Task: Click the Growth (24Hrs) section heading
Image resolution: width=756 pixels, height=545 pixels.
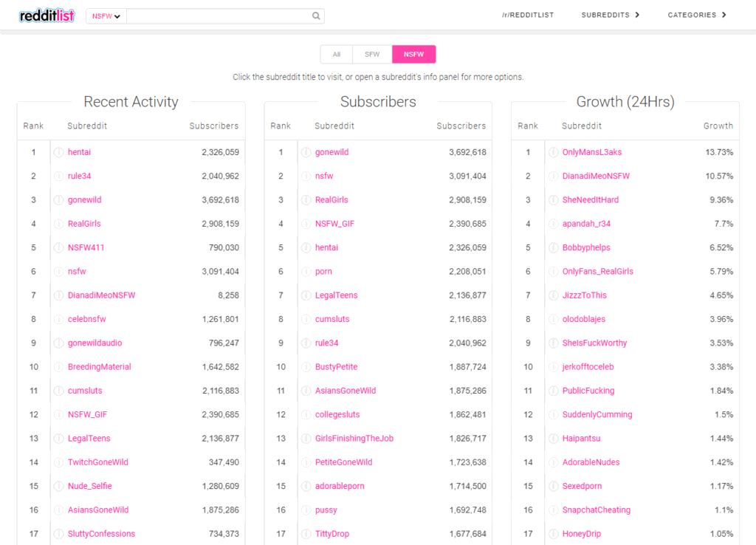Action: coord(625,102)
